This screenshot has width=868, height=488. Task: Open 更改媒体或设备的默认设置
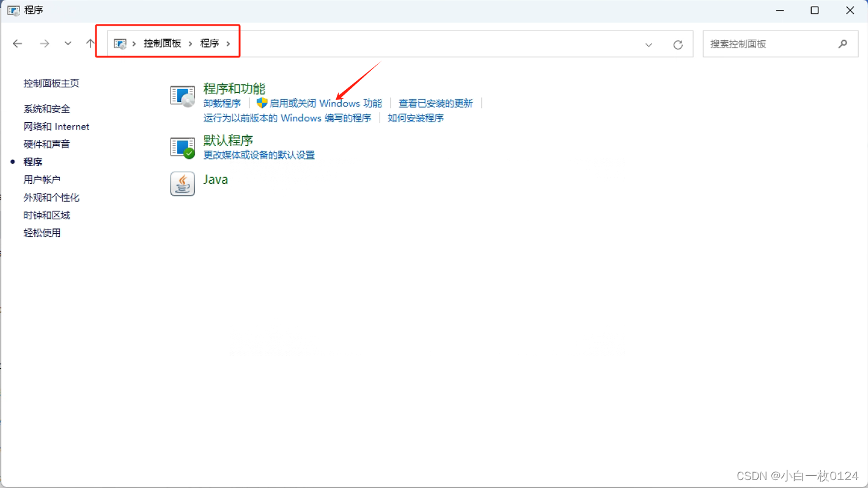[259, 155]
